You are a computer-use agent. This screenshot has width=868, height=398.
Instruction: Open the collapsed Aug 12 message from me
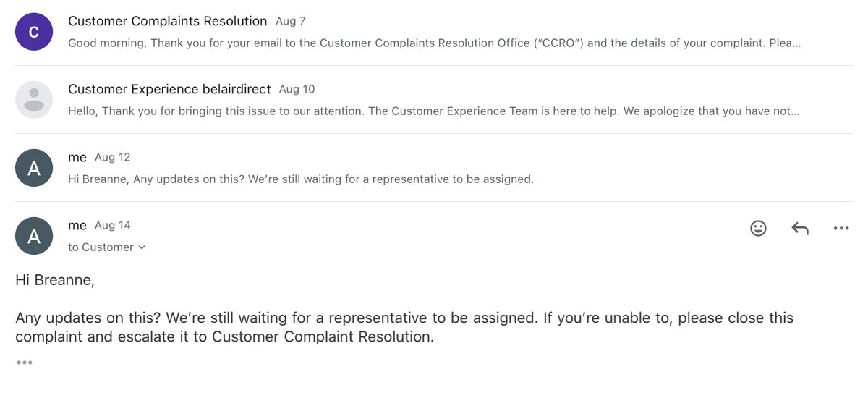[434, 168]
